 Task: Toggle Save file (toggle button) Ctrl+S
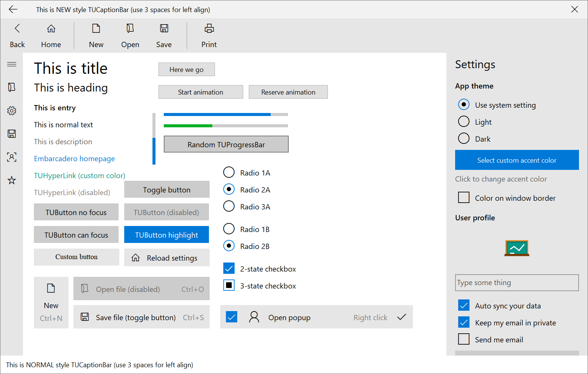142,317
